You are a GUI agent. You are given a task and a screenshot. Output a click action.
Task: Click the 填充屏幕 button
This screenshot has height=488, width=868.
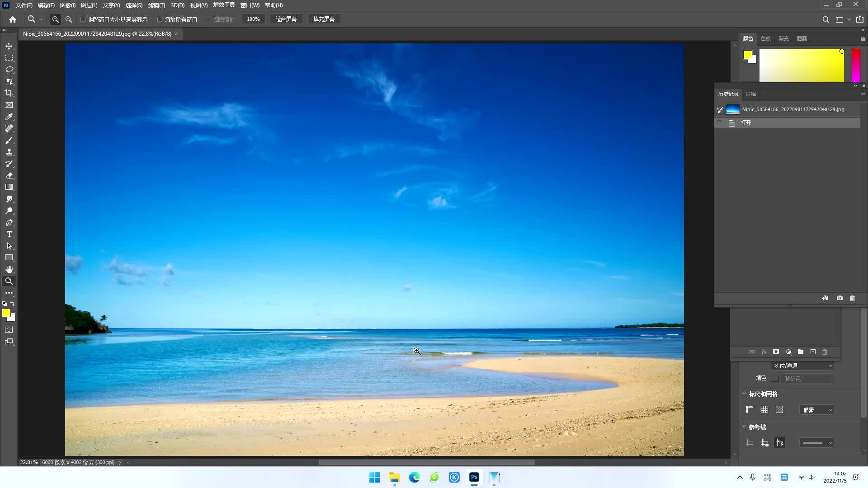pos(324,19)
